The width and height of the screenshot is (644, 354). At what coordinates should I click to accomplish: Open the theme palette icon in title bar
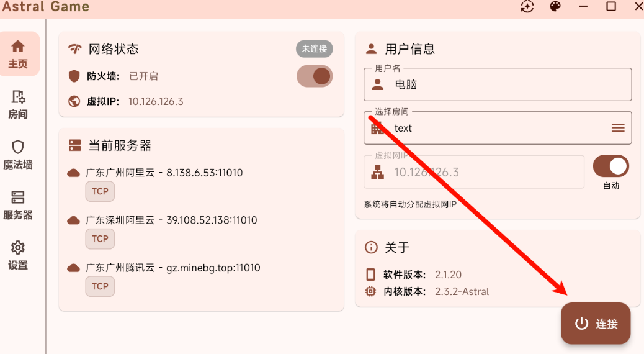[555, 7]
